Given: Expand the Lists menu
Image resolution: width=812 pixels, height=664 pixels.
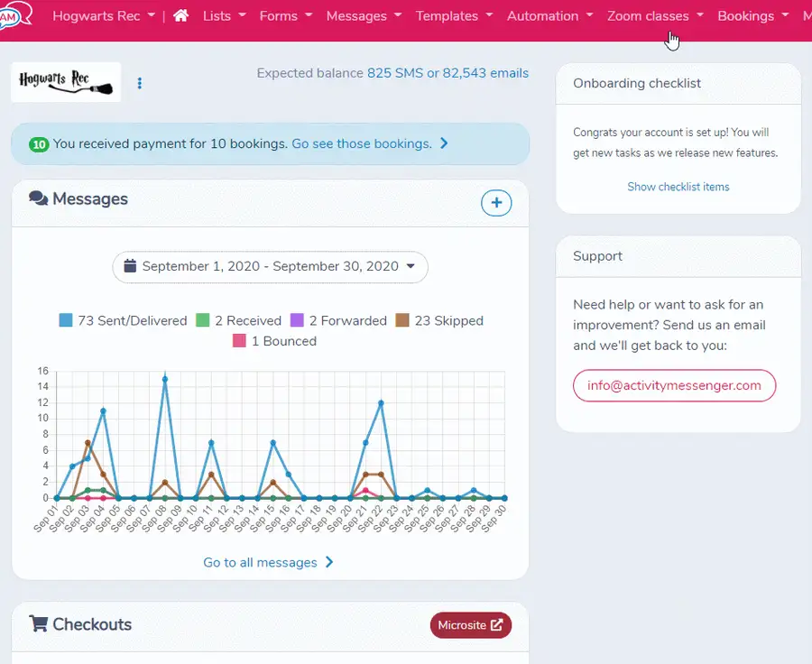Looking at the screenshot, I should tap(225, 16).
